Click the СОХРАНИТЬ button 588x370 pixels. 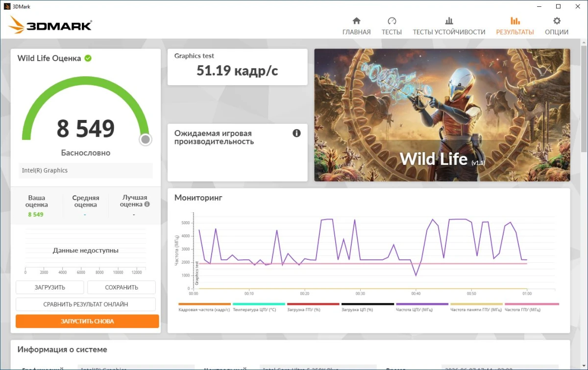(x=122, y=287)
